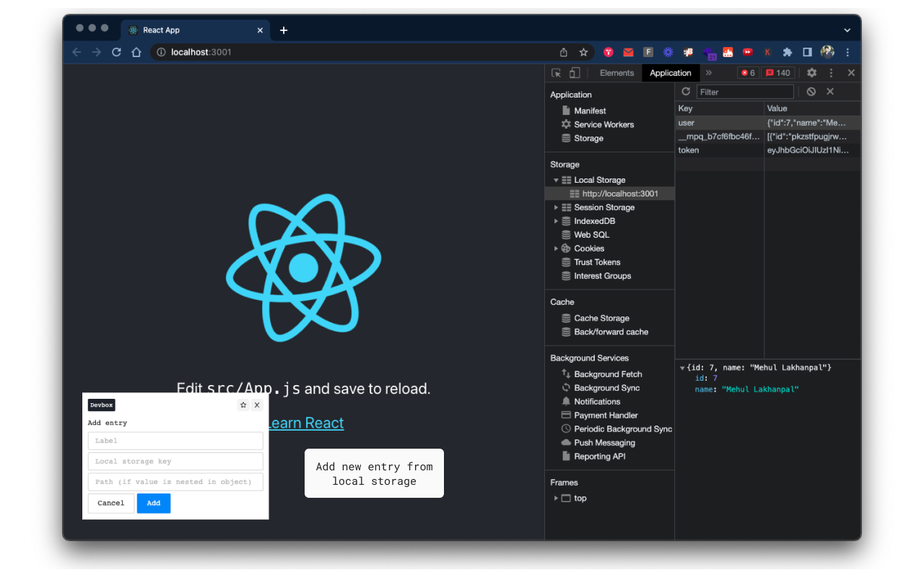Open the Manifest section

(x=590, y=111)
